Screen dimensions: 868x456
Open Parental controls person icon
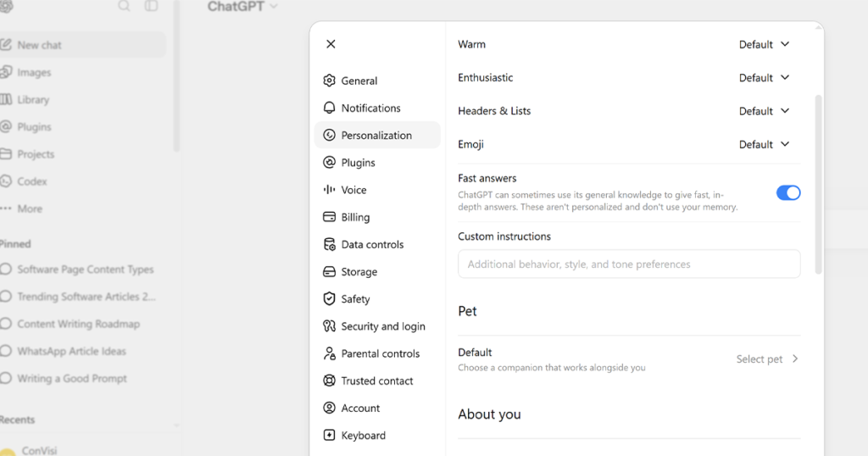[x=330, y=353]
